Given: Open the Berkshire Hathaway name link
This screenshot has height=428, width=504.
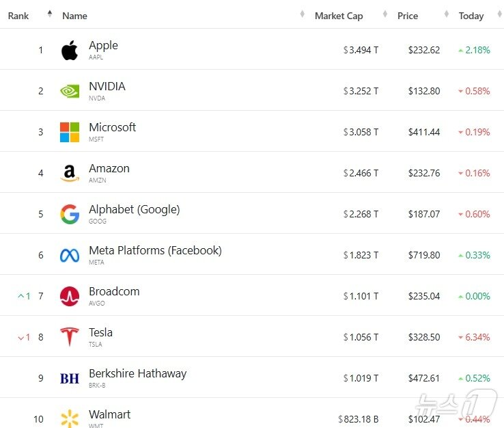Looking at the screenshot, I should click(x=137, y=373).
